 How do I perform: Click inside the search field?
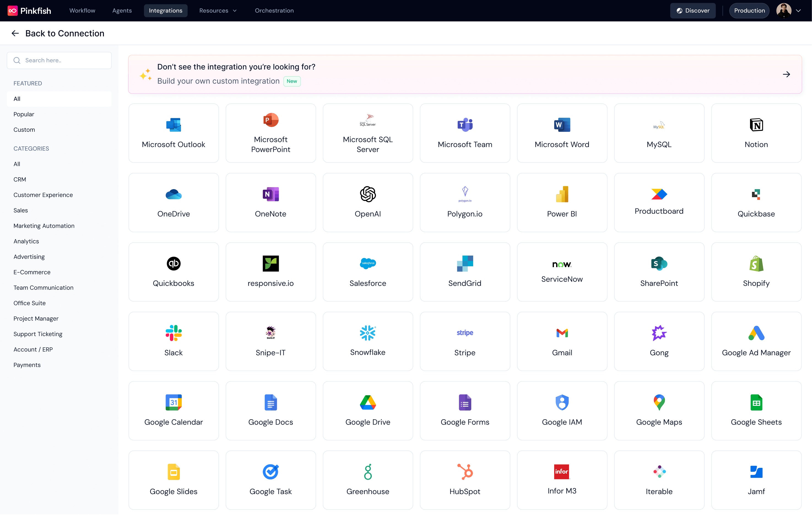point(59,60)
